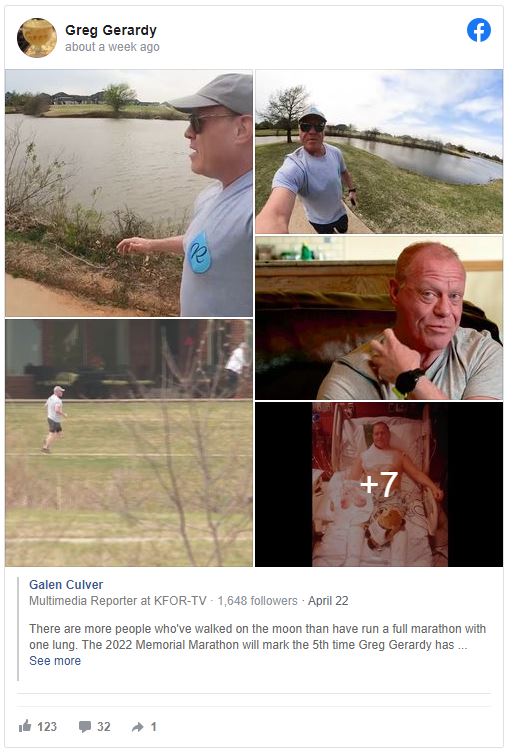Click Greg Gerardy's profile picture
The image size is (514, 756).
coord(37,38)
